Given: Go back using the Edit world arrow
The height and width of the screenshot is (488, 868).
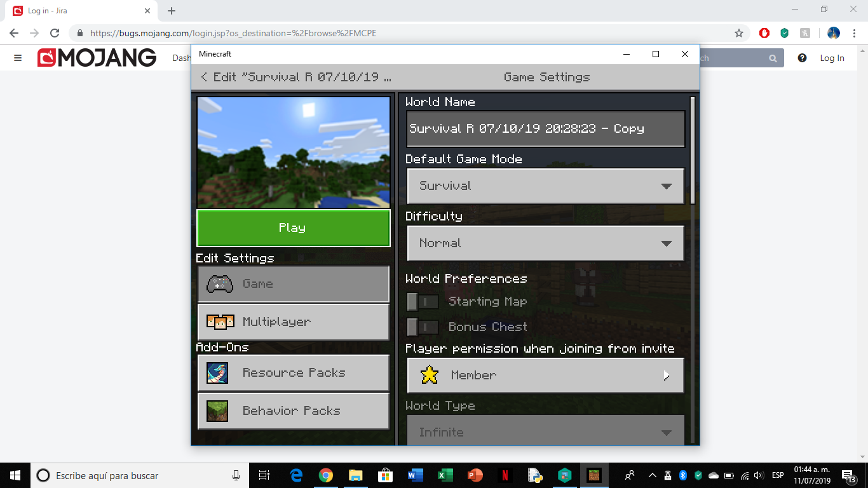Looking at the screenshot, I should point(204,77).
